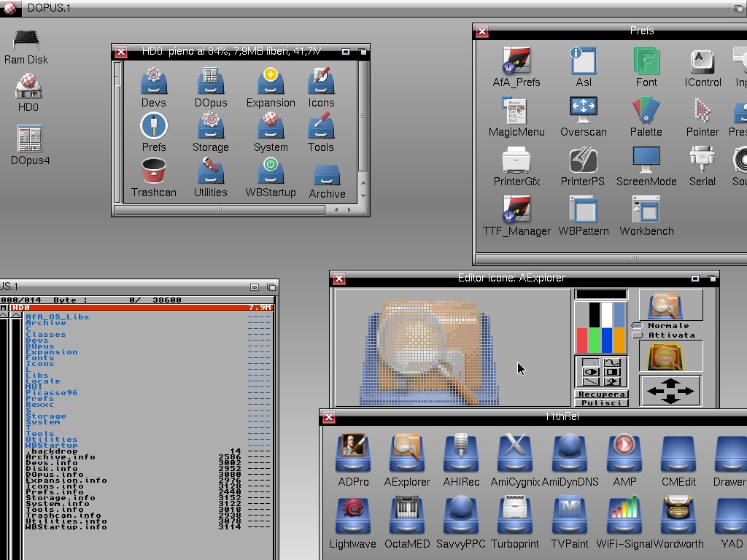Click the HD0 window vertical scrollbar

coord(363,117)
